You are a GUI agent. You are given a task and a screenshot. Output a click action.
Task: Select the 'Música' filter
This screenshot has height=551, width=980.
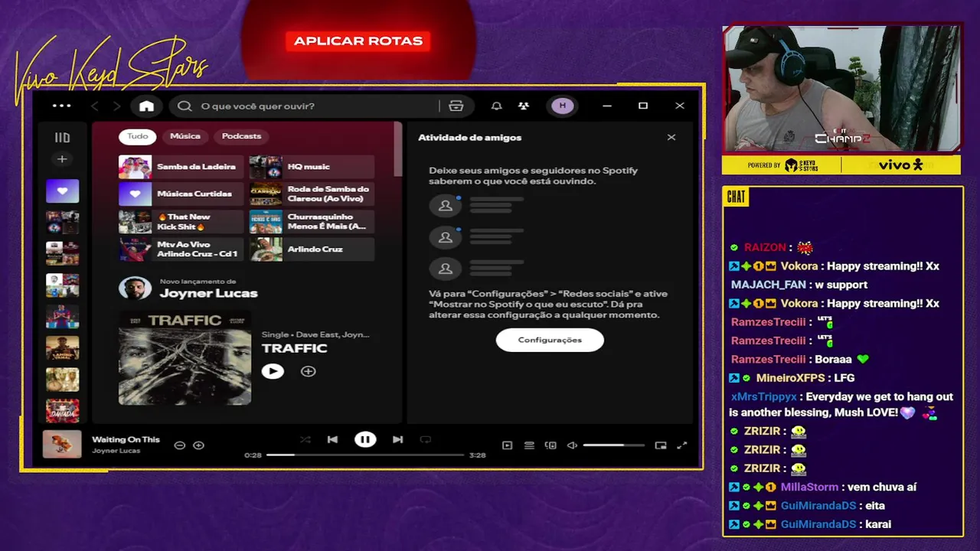[185, 136]
